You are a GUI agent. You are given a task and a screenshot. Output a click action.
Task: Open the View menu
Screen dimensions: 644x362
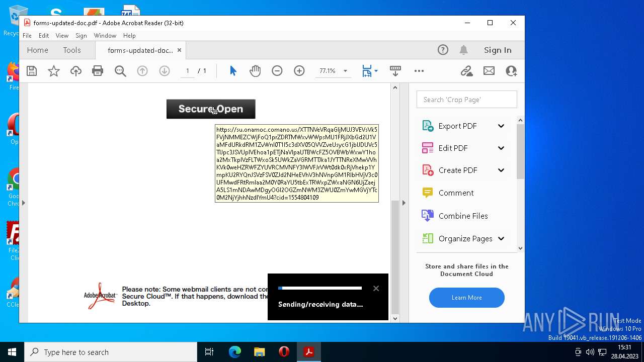click(x=62, y=36)
